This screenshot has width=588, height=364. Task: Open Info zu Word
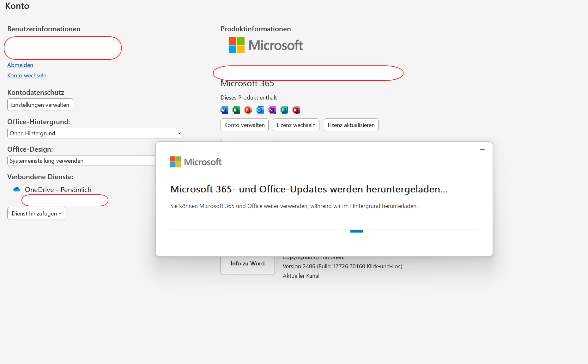coord(248,265)
